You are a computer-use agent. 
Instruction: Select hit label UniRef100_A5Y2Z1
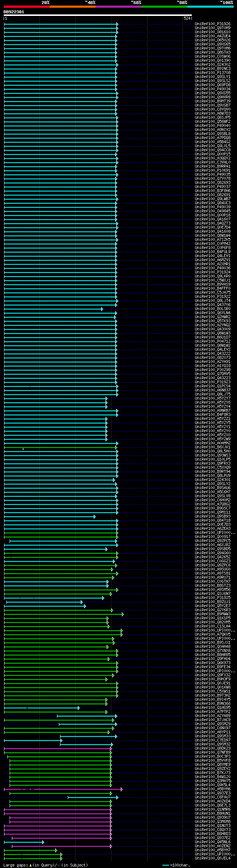point(213,419)
